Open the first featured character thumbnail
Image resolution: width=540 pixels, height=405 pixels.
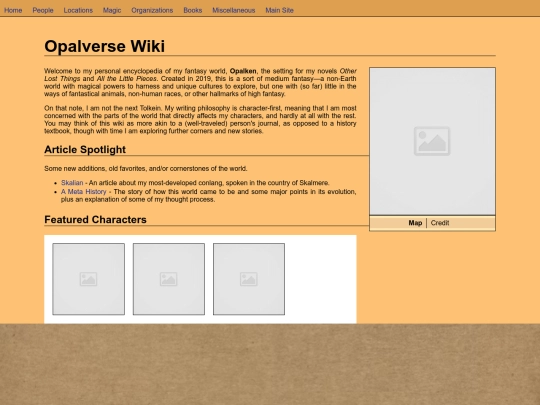tap(89, 279)
